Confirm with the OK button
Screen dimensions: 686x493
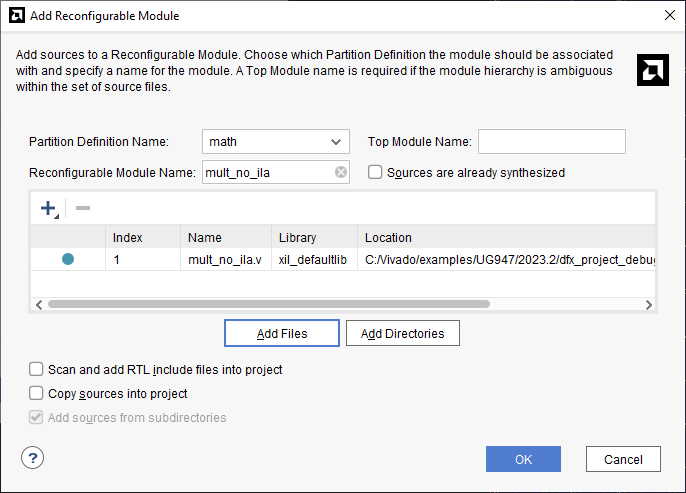[523, 459]
